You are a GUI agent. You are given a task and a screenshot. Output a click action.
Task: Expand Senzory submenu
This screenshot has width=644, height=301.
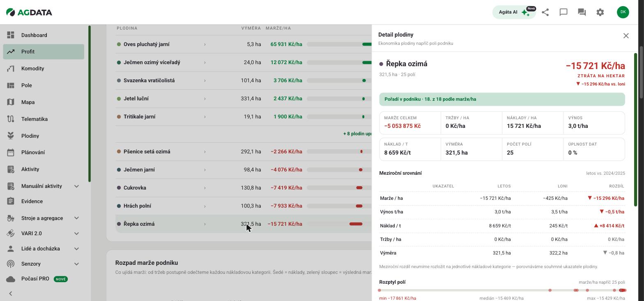(x=76, y=264)
